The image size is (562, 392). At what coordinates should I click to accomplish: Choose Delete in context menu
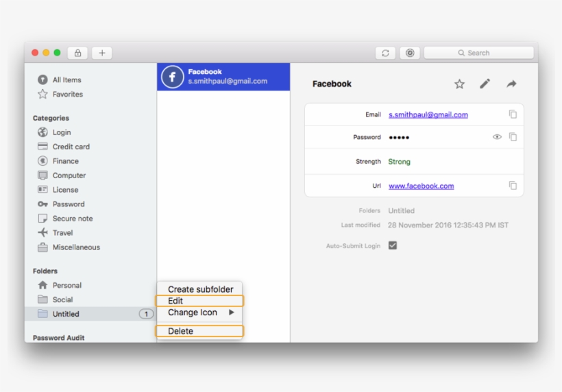[199, 331]
